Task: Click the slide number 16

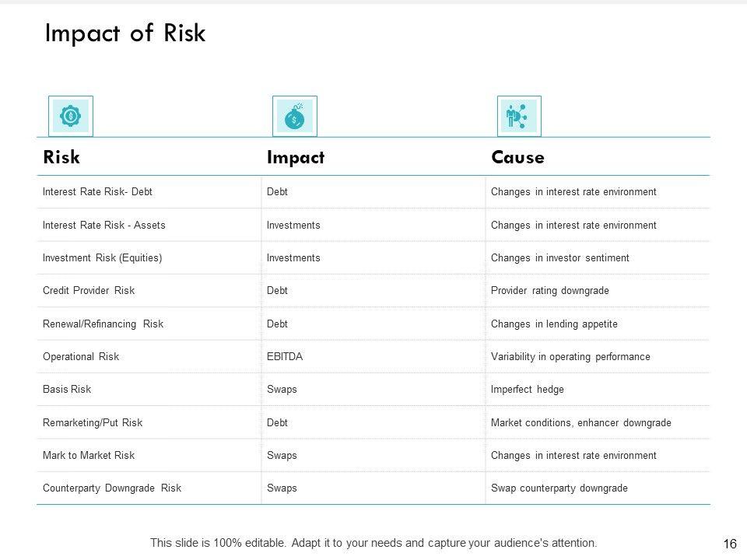Action: [730, 544]
